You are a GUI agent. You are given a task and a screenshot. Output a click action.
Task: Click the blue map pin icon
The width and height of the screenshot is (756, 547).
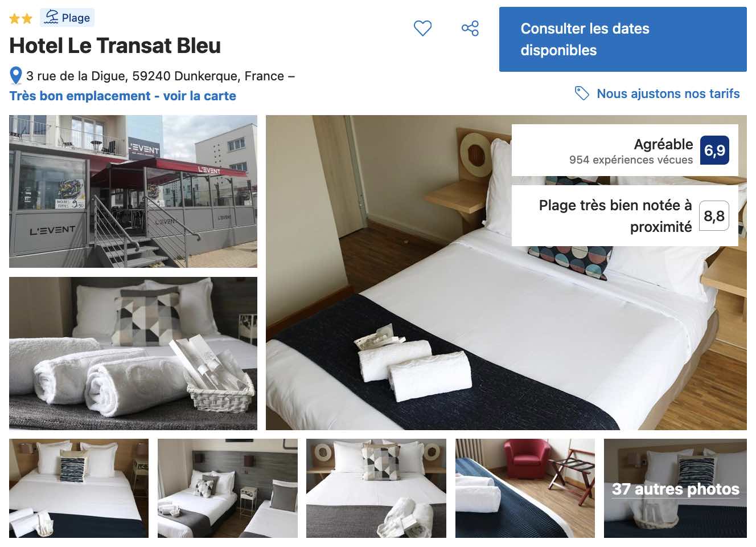click(x=16, y=76)
